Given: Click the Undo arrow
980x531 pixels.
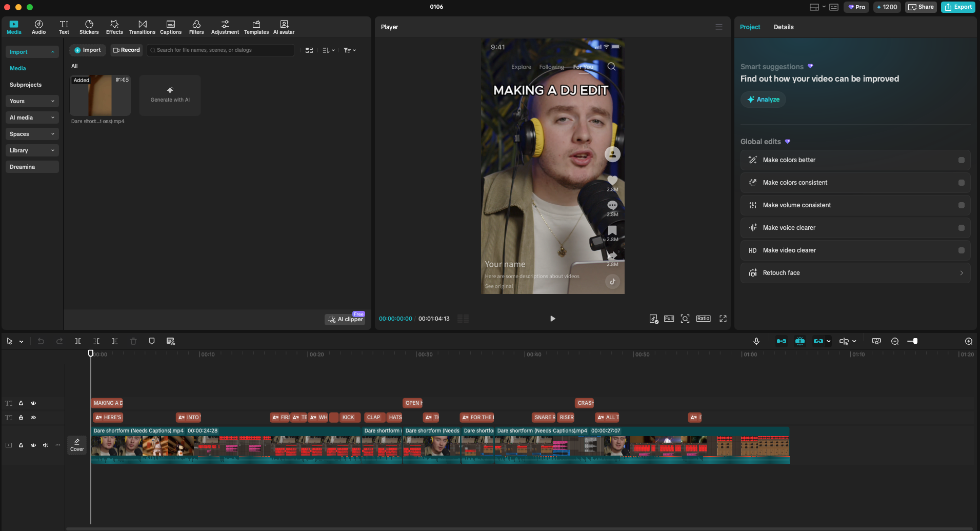Looking at the screenshot, I should coord(41,341).
